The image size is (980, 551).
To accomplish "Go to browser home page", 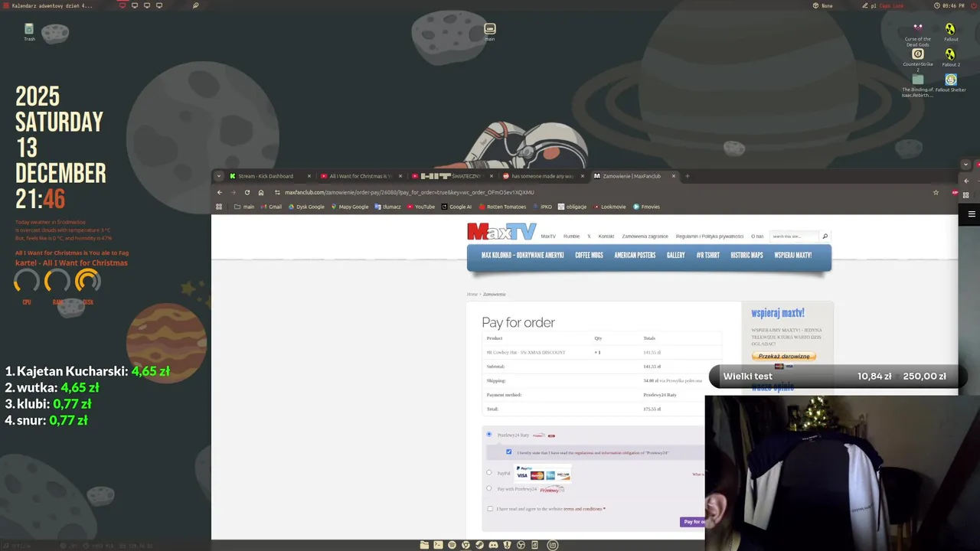I will (260, 192).
